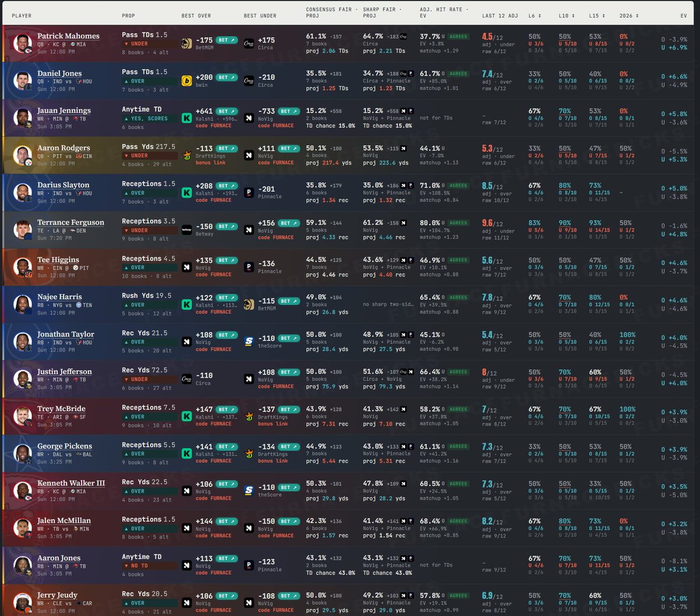
Task: Click the Kalshi logo in George Pickens' row
Action: tap(187, 453)
